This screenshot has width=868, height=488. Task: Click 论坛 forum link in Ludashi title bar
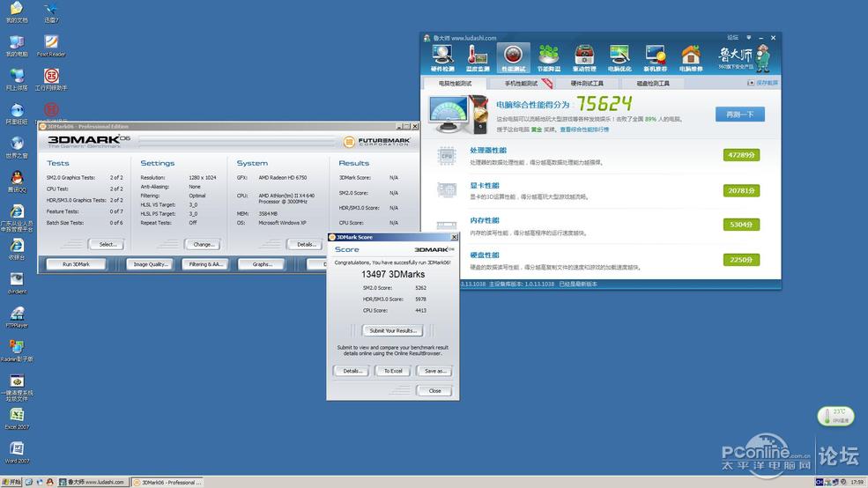tap(733, 38)
